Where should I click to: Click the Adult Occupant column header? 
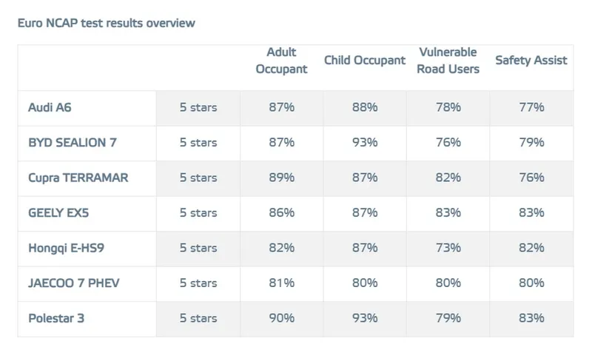(281, 60)
